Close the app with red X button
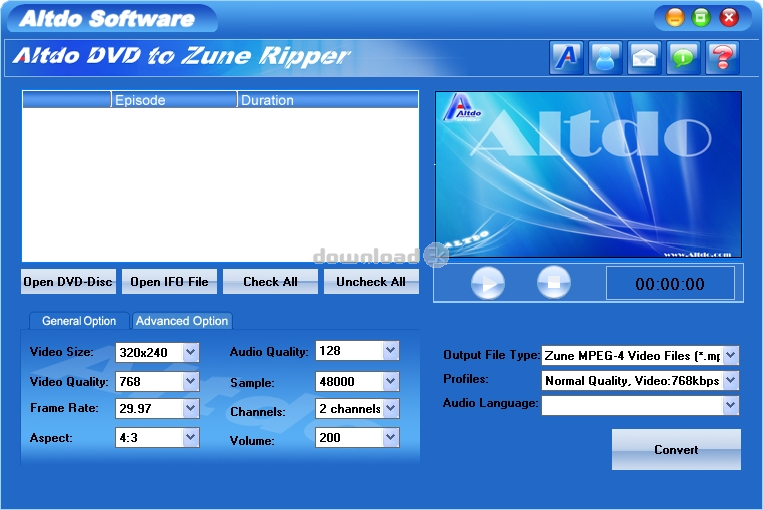The width and height of the screenshot is (763, 510). tap(728, 18)
